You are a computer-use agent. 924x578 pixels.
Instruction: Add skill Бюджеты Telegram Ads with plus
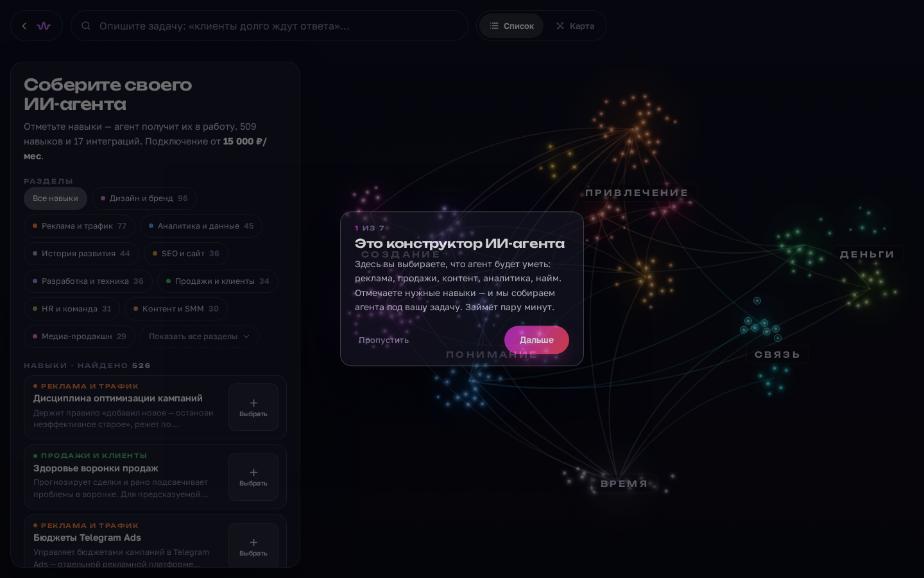[x=253, y=546]
